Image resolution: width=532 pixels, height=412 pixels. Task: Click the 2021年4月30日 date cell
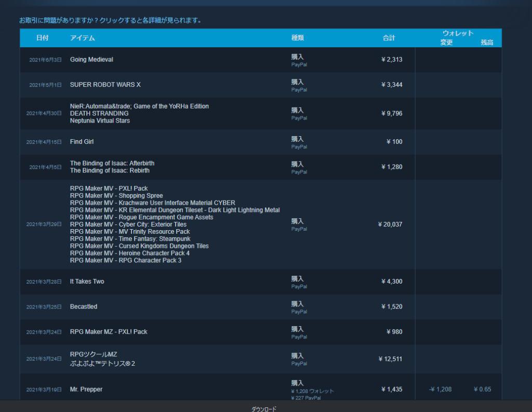click(44, 113)
